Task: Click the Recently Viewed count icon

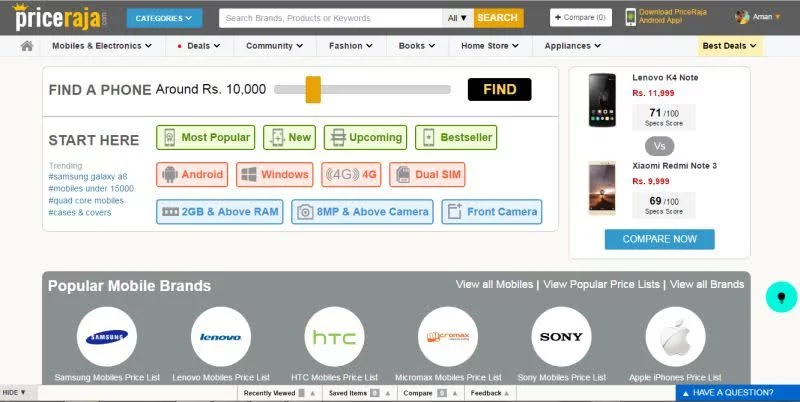Action: point(302,393)
